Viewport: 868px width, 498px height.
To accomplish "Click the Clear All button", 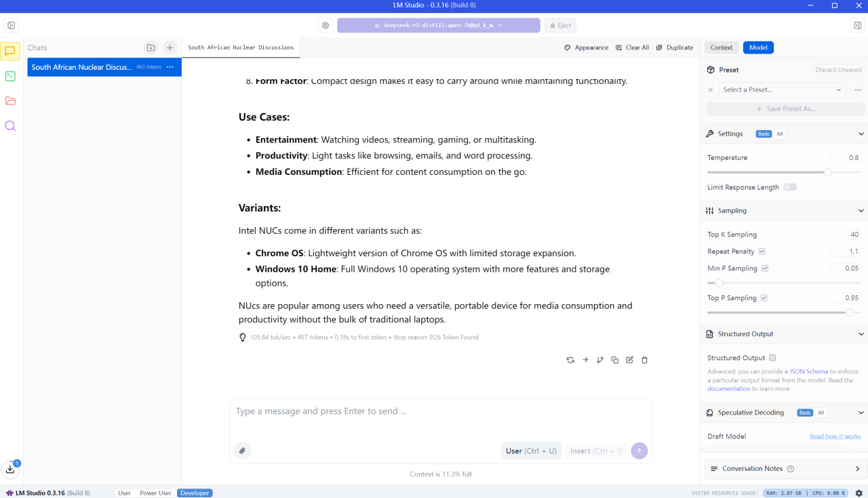I will click(632, 47).
